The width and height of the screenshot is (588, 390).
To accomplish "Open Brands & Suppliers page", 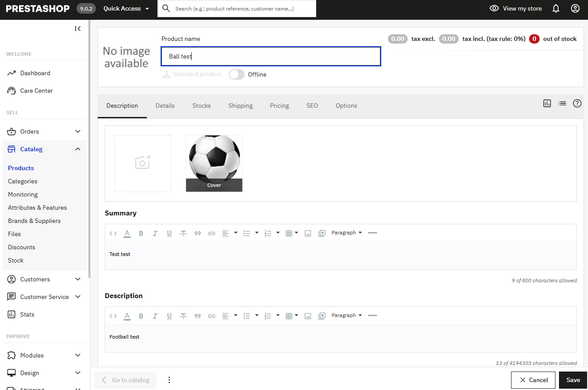I will 34,221.
